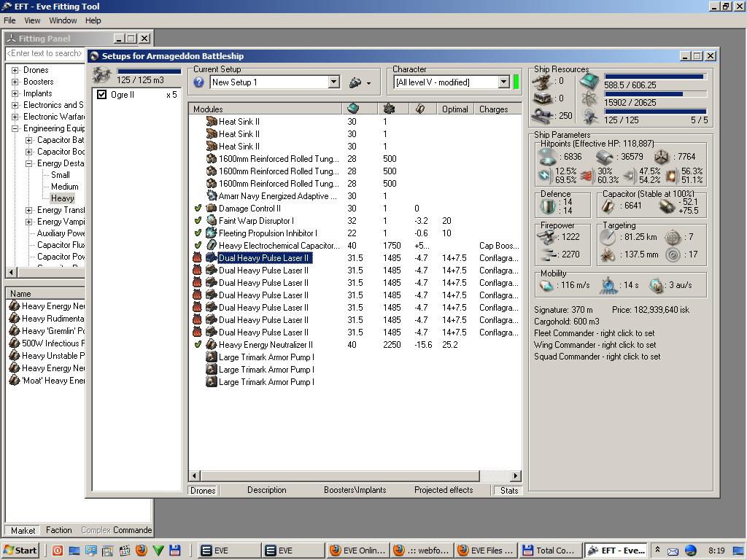Click the powergrid column header icon
This screenshot has width=747, height=560.
click(x=389, y=109)
